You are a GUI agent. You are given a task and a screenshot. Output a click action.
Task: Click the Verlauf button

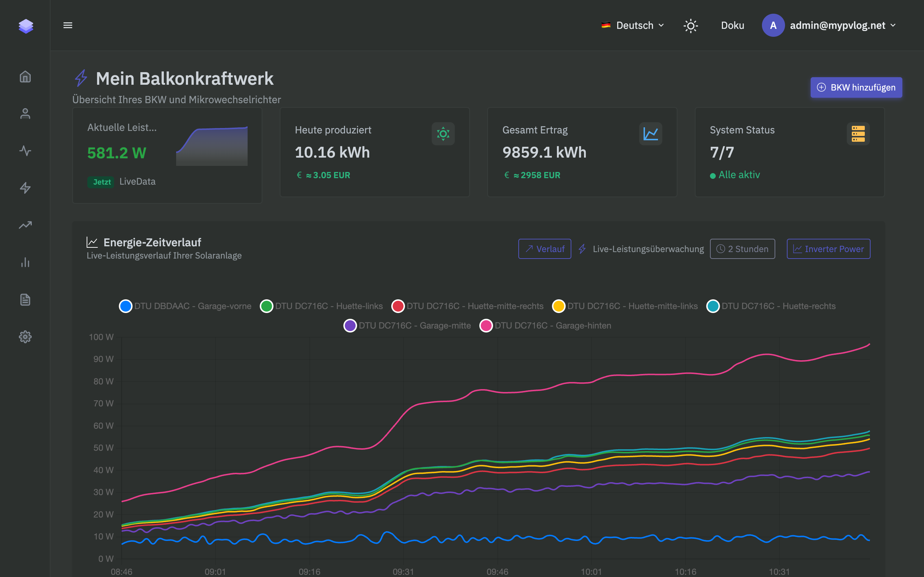pyautogui.click(x=544, y=249)
